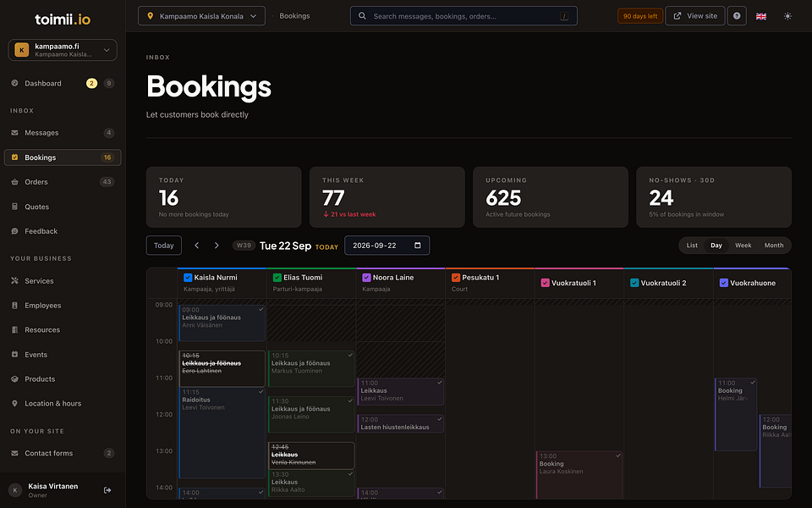Image resolution: width=812 pixels, height=508 pixels.
Task: Toggle the Vuokratuoli 1 checkbox
Action: pyautogui.click(x=546, y=283)
